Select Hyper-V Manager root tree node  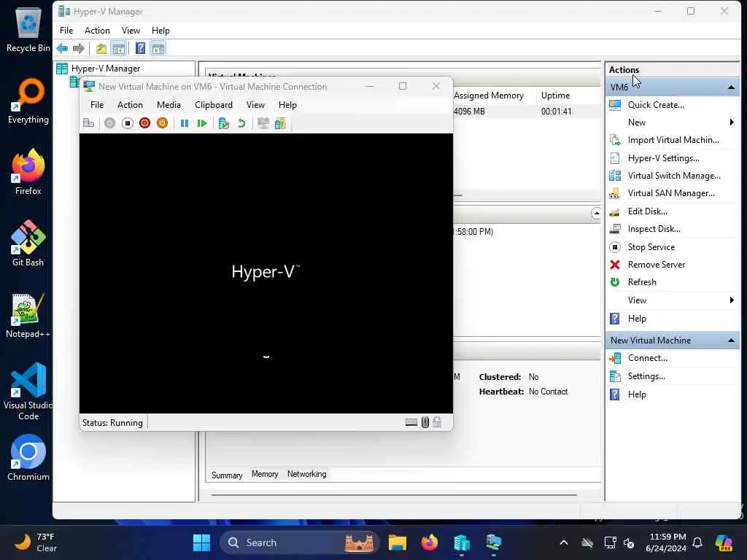pos(106,69)
